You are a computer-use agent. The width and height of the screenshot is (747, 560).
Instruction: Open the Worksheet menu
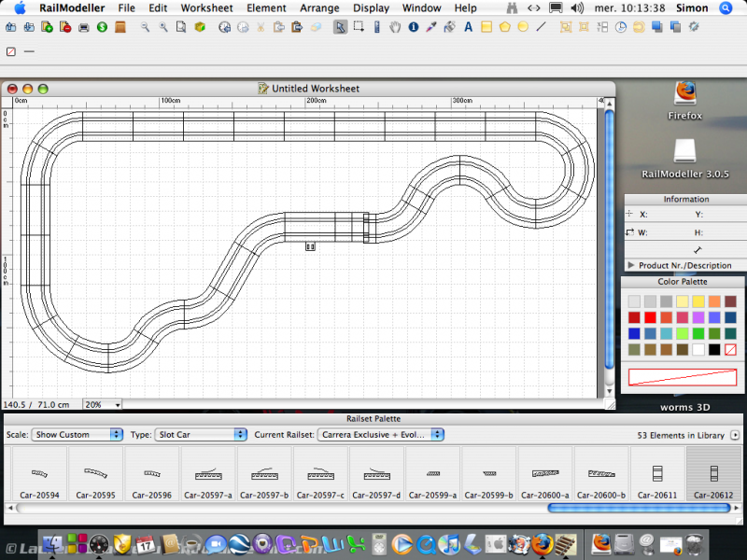206,7
